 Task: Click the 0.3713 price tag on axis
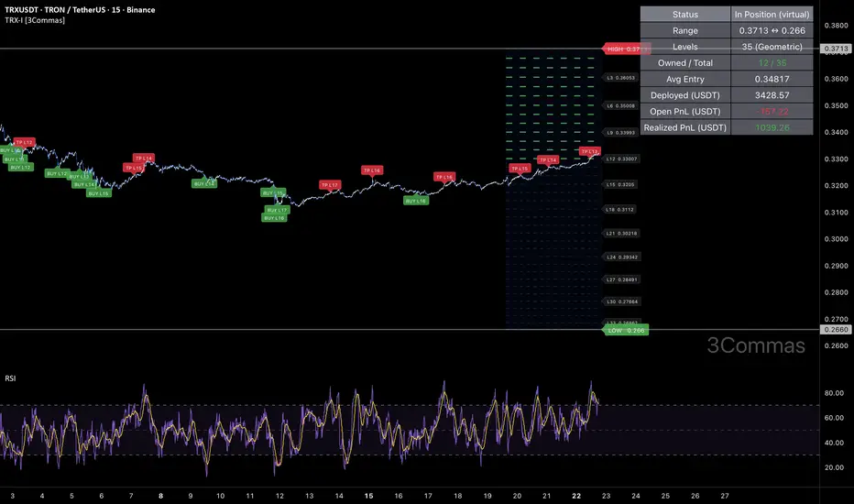point(836,49)
